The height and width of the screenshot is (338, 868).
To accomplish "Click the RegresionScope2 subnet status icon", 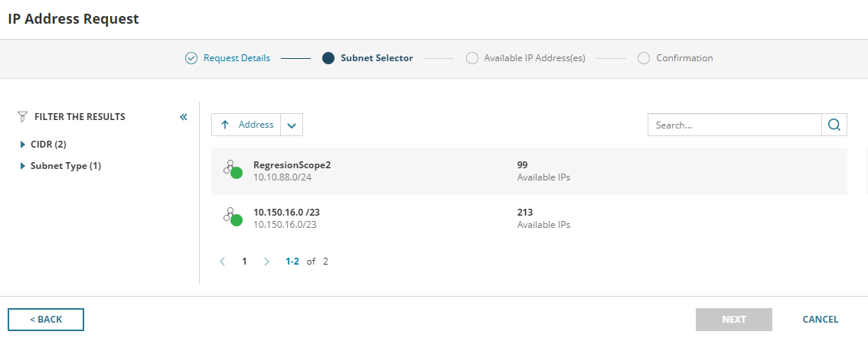I will (233, 171).
